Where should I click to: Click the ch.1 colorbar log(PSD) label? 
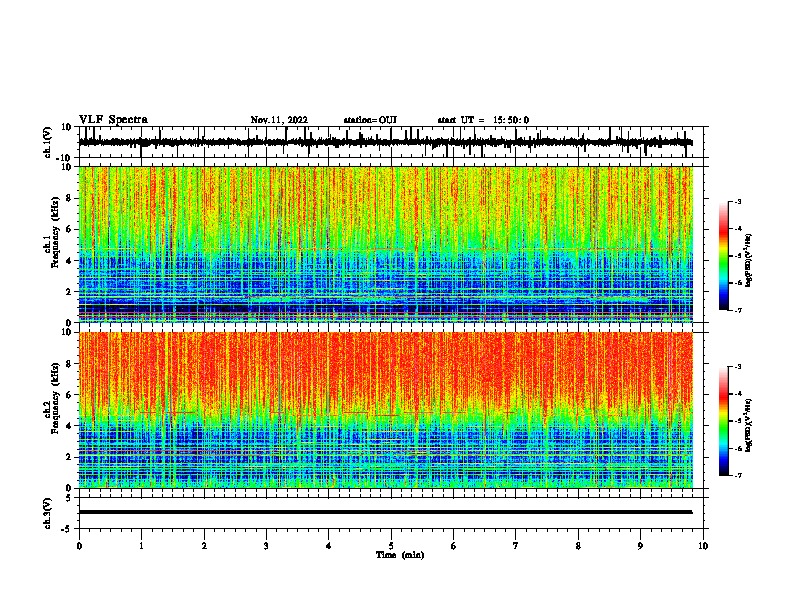click(x=748, y=261)
